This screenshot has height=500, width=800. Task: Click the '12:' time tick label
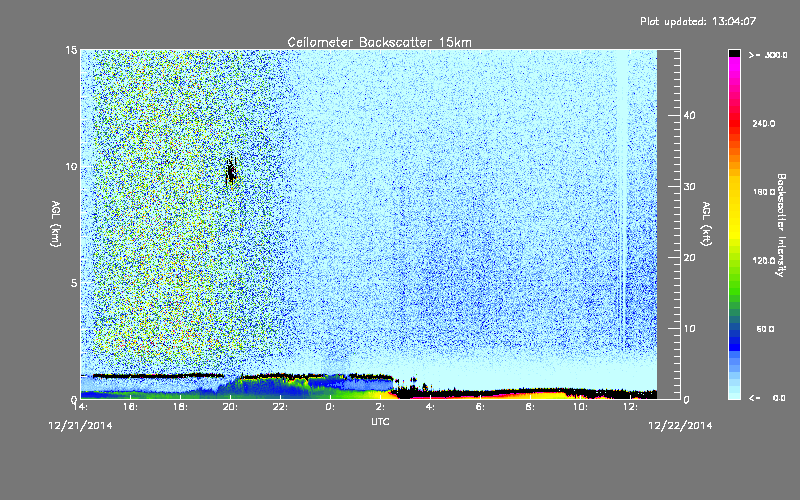[630, 407]
